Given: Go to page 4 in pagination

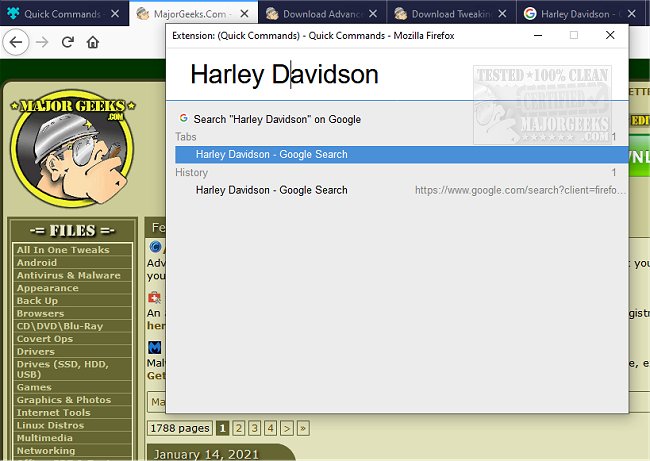Looking at the screenshot, I should coord(271,428).
